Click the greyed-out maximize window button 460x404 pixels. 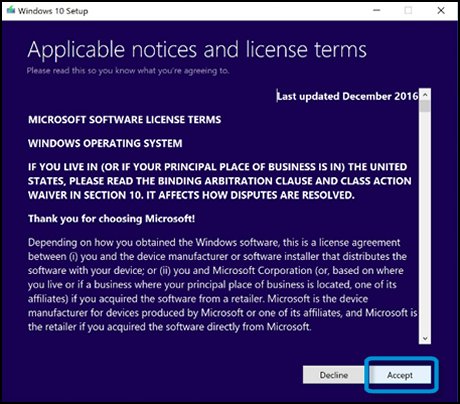tap(408, 10)
